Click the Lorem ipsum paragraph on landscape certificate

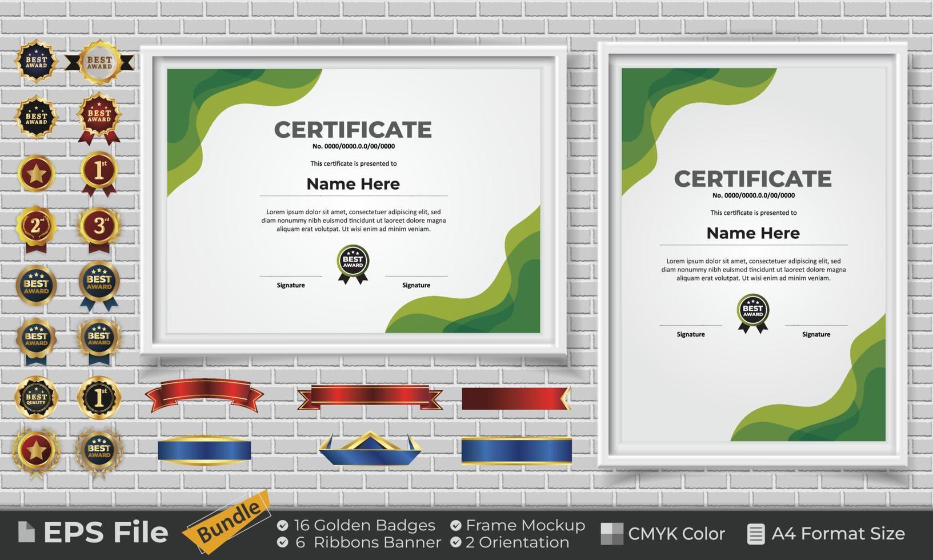[354, 221]
